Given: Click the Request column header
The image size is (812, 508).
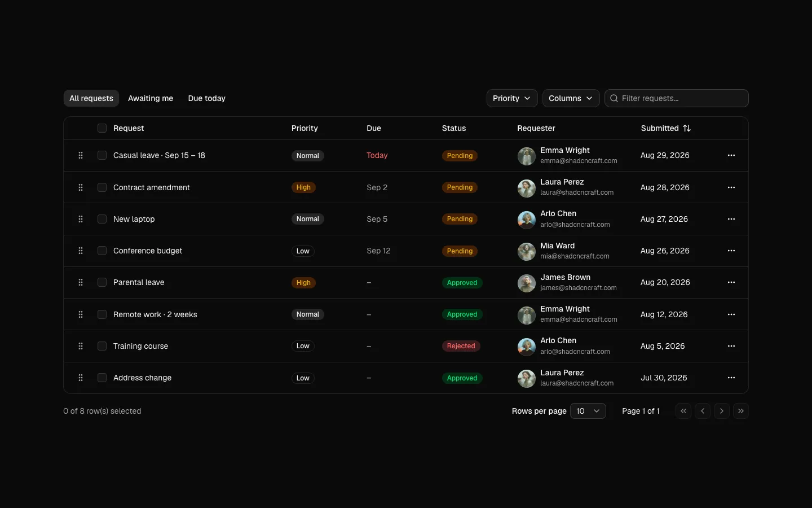Looking at the screenshot, I should click(129, 128).
